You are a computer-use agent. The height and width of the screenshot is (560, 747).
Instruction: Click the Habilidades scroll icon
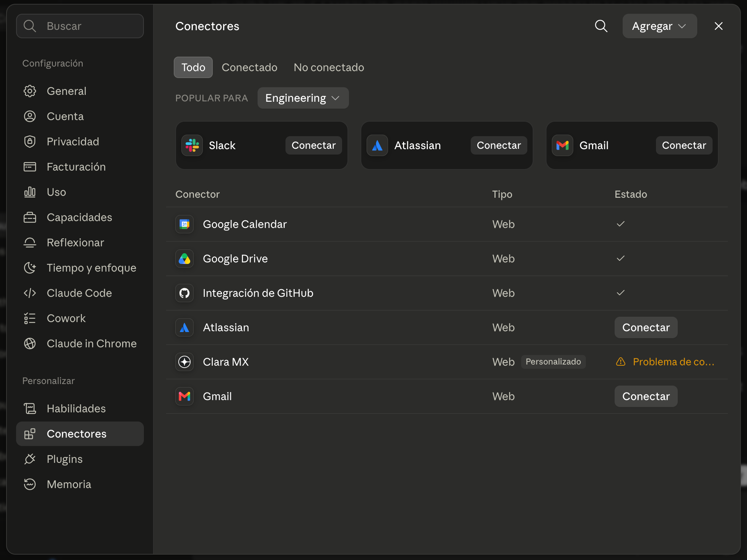pos(30,409)
